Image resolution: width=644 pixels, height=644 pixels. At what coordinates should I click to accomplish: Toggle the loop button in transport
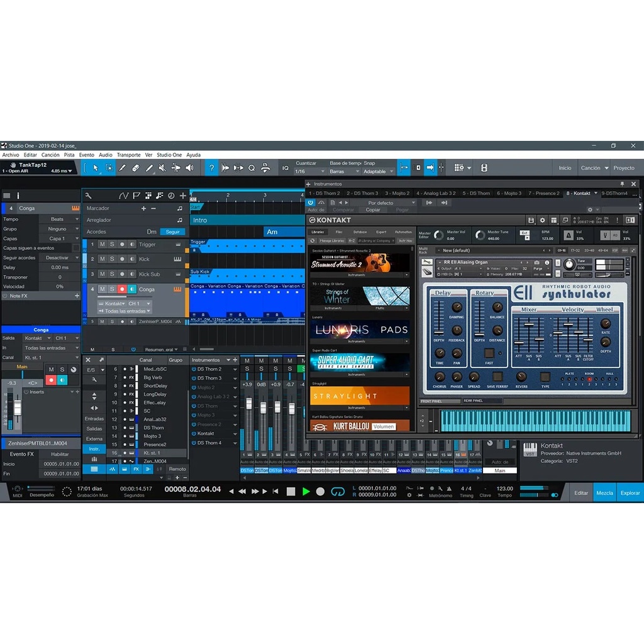[338, 491]
